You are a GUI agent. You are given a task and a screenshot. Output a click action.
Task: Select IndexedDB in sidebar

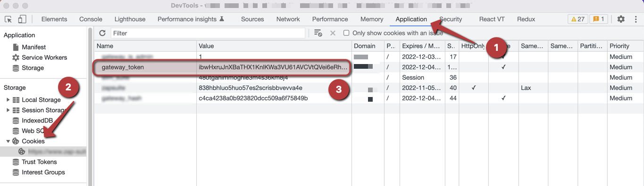click(37, 121)
